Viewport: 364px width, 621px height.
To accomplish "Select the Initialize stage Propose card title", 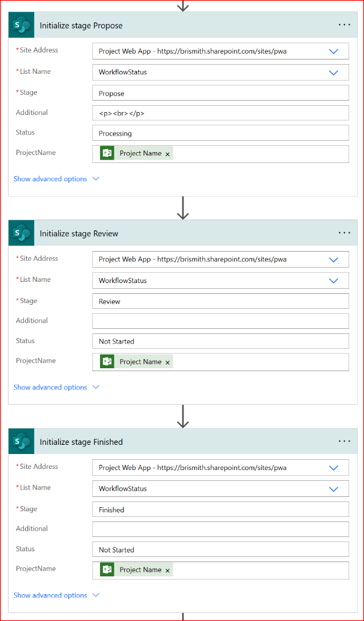I will point(81,25).
